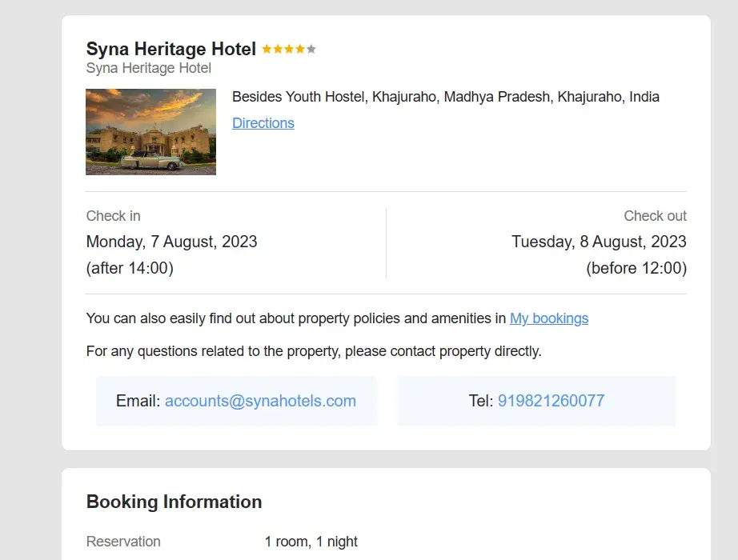Click the 1 room, 1 night text
The height and width of the screenshot is (560, 738).
[x=311, y=542]
